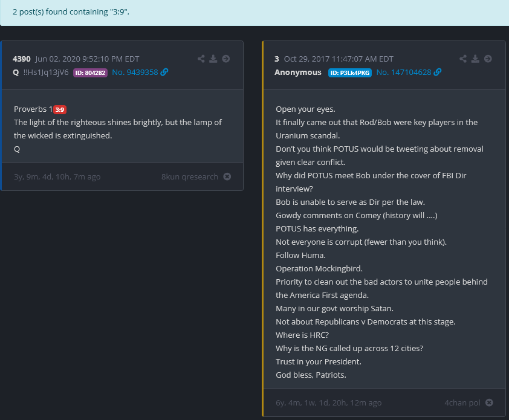509x420 pixels.
Task: Download post 4390 using download icon
Action: (x=213, y=59)
